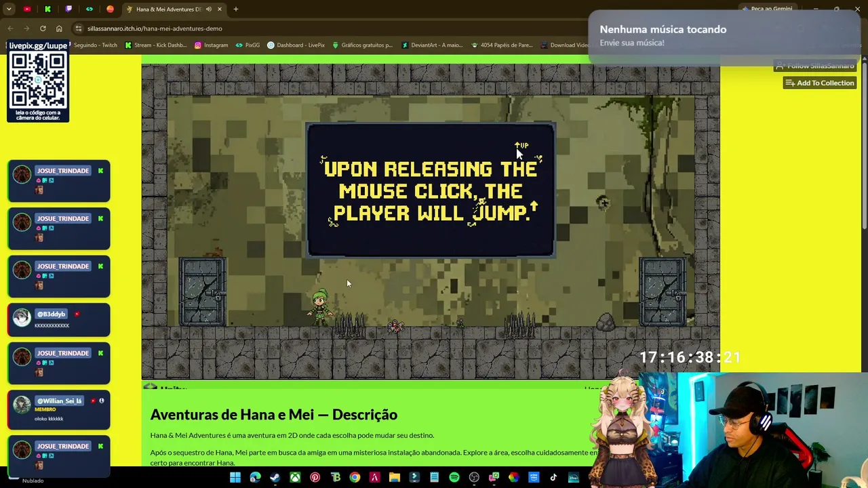Screen dimensions: 868x488
Task: Open the colorful pinwheel app in taskbar
Action: (514, 478)
